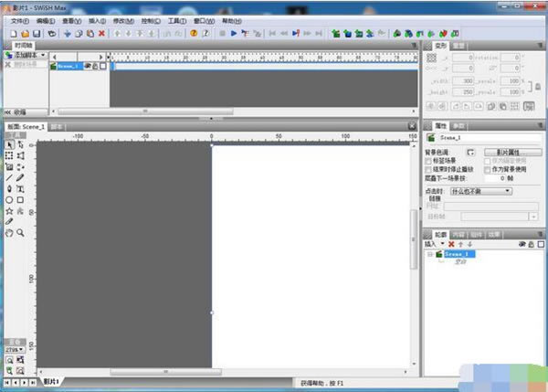Image resolution: width=548 pixels, height=392 pixels.
Task: Select the Selection arrow tool
Action: click(10, 144)
